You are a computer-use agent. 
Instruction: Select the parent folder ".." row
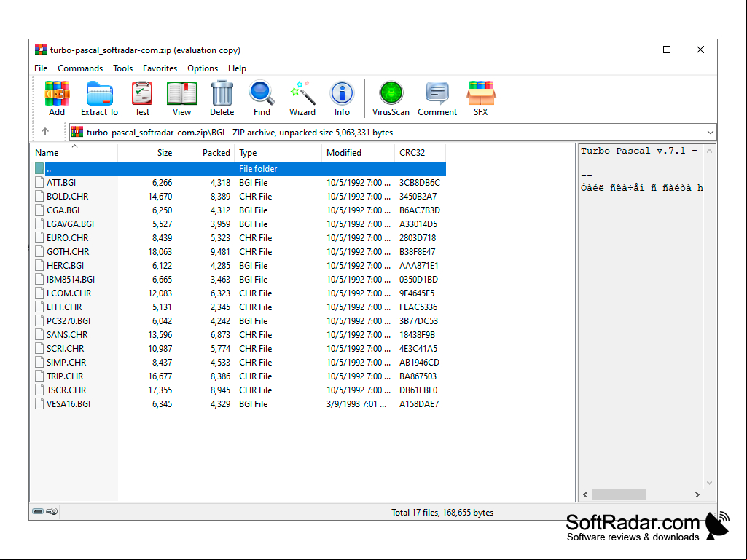click(x=240, y=168)
